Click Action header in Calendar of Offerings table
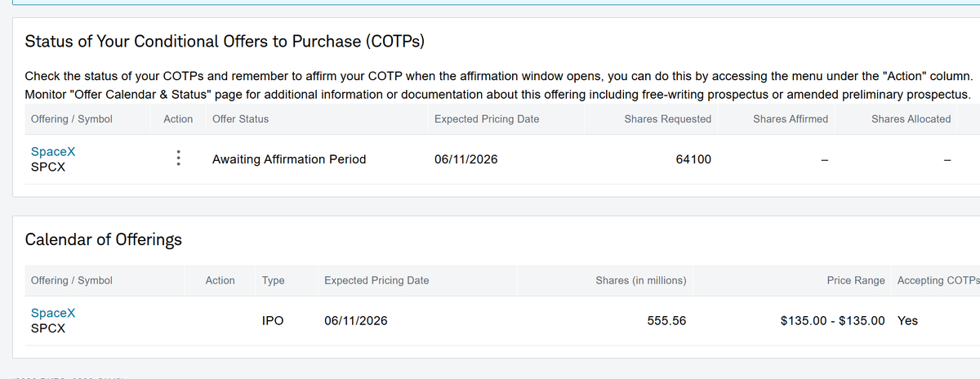This screenshot has height=379, width=980. pos(220,280)
